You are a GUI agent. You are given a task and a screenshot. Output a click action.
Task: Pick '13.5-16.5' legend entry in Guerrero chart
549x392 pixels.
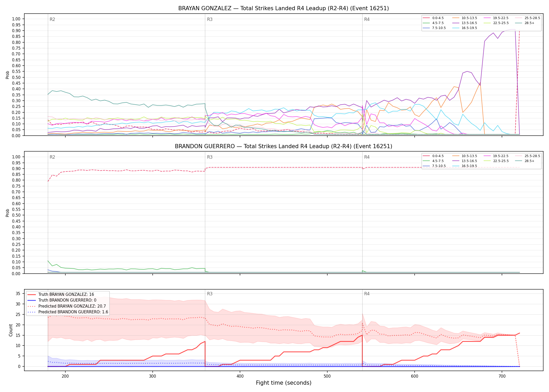pyautogui.click(x=465, y=161)
